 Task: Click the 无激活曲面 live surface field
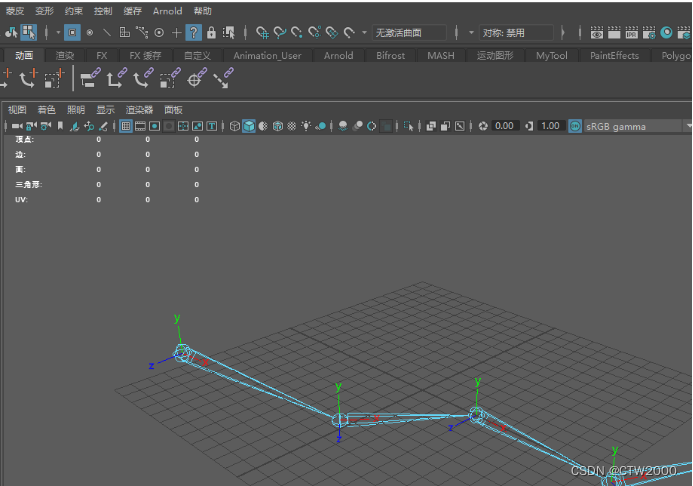409,33
